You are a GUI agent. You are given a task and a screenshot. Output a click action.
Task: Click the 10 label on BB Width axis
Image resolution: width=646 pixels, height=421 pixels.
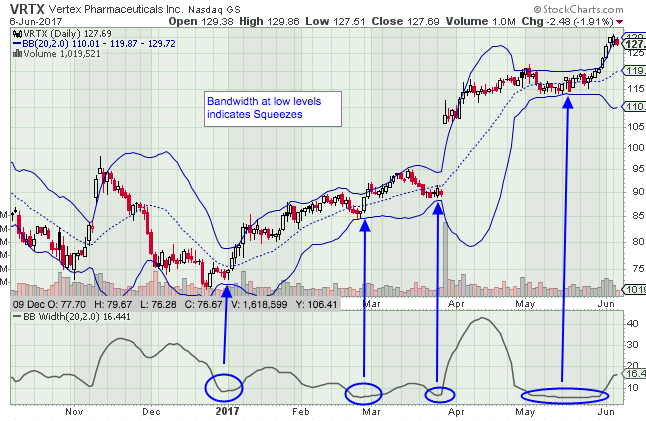[633, 387]
